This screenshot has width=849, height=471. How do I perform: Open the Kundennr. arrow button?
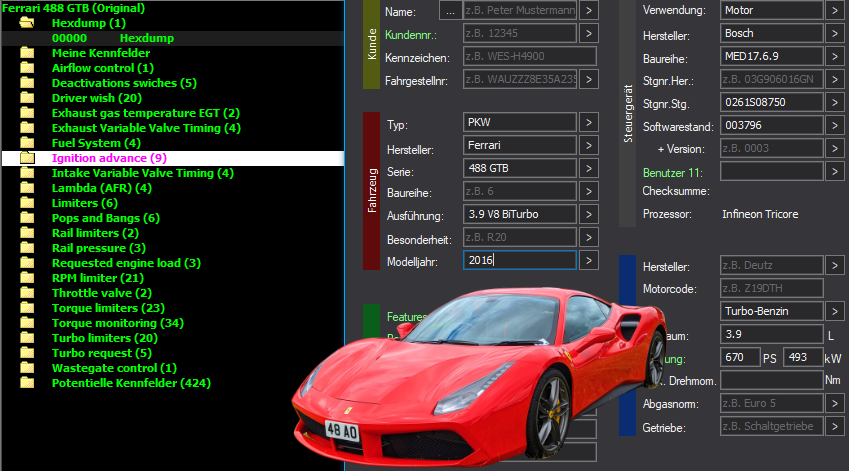[589, 34]
